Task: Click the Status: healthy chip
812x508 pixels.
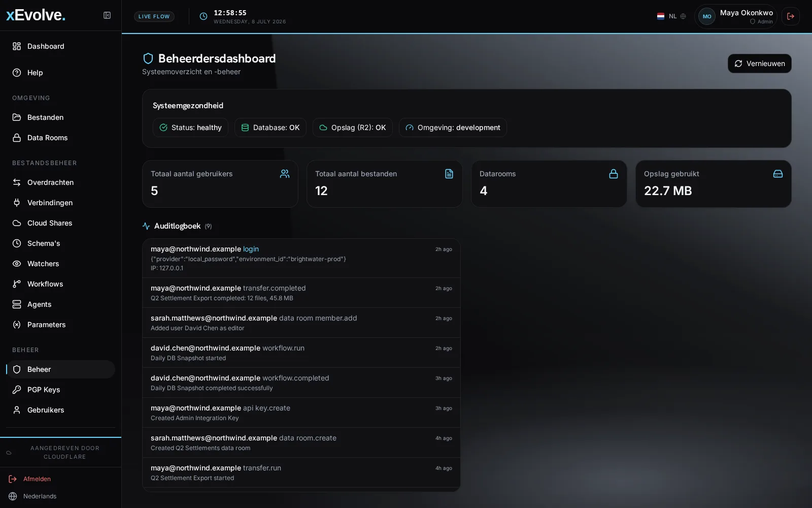Action: click(x=190, y=128)
